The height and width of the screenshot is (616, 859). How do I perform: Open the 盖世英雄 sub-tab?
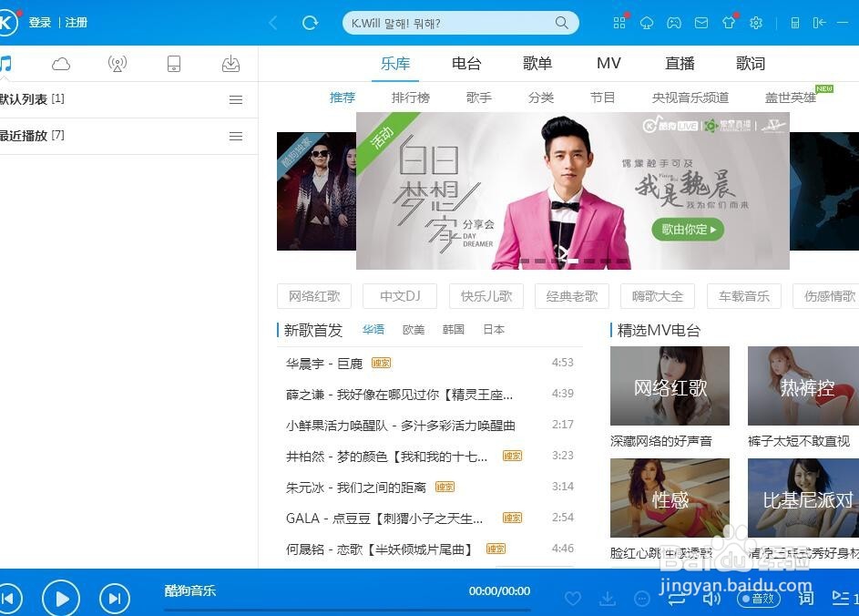pyautogui.click(x=791, y=98)
